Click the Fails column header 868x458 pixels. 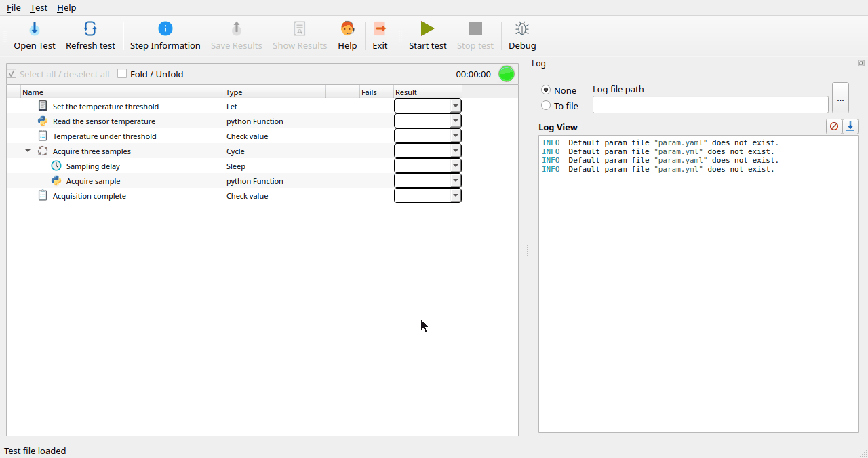coord(376,92)
